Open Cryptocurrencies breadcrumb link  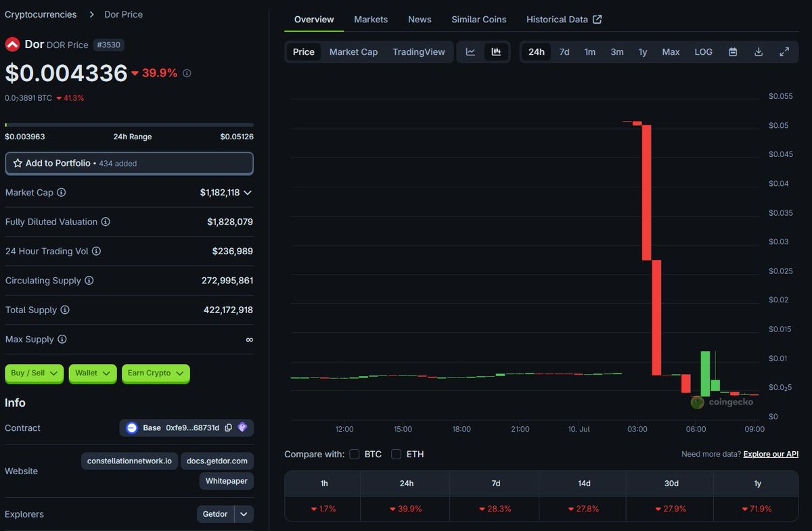pyautogui.click(x=41, y=14)
